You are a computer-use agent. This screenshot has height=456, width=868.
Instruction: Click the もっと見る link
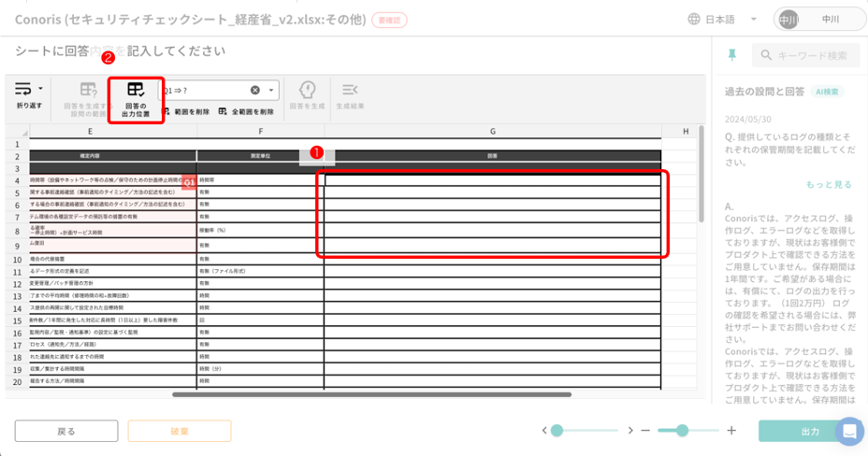(829, 185)
